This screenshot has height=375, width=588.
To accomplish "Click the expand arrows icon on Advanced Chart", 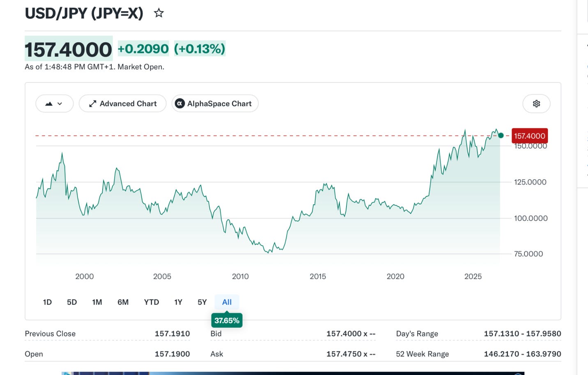I will click(92, 104).
